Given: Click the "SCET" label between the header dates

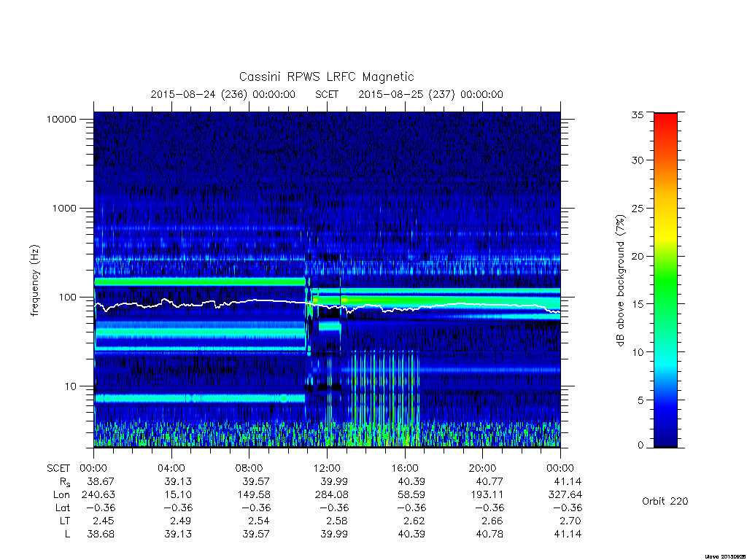Looking at the screenshot, I should [327, 94].
